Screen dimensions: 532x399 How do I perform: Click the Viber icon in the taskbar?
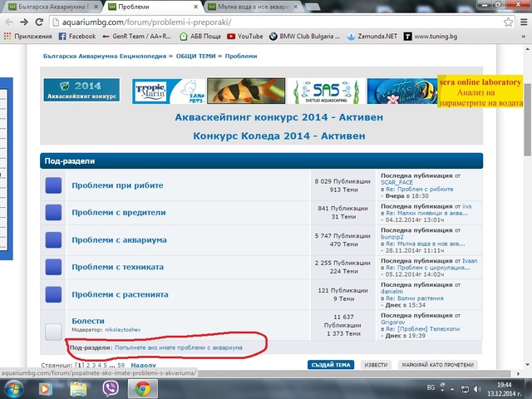(111, 388)
